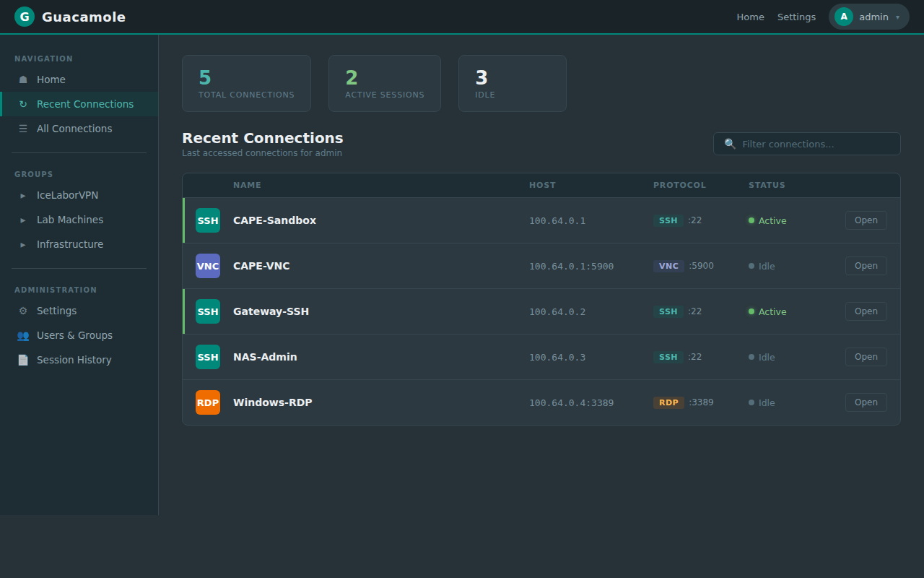
Task: Click the Gateway-SSH connection name
Action: 271,311
